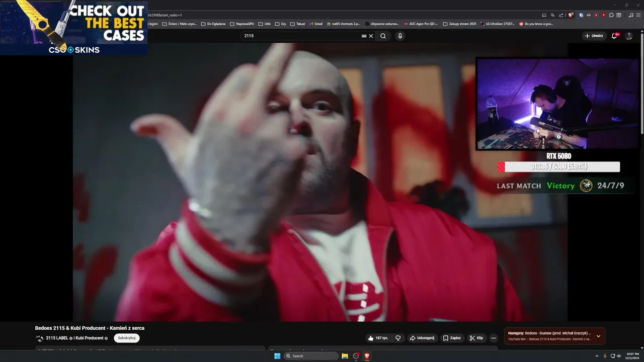Viewport: 644px width, 362px height.
Task: Click the RTX 5080 donation progress bar
Action: point(558,166)
